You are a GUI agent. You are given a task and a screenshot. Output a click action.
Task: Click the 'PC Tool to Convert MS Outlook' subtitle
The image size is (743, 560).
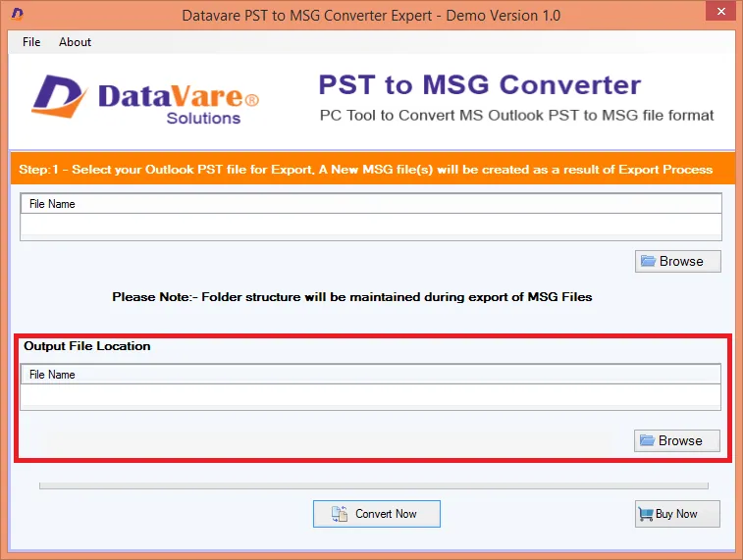[516, 115]
